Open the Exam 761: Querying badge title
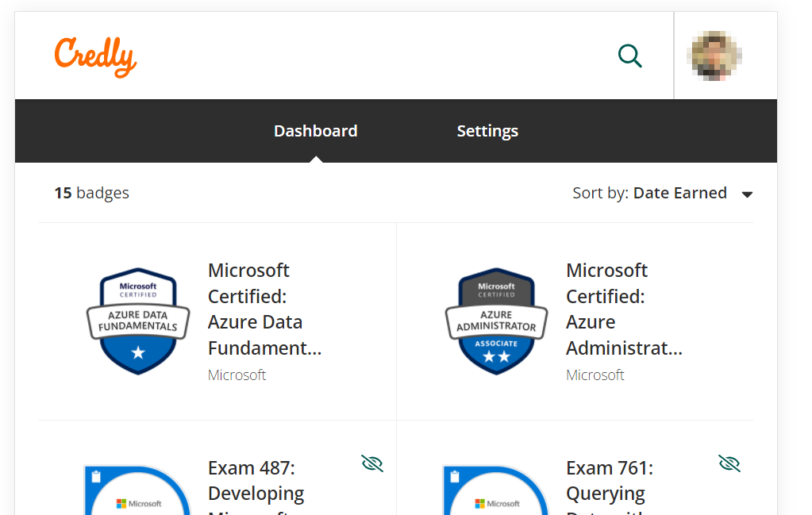 click(610, 486)
